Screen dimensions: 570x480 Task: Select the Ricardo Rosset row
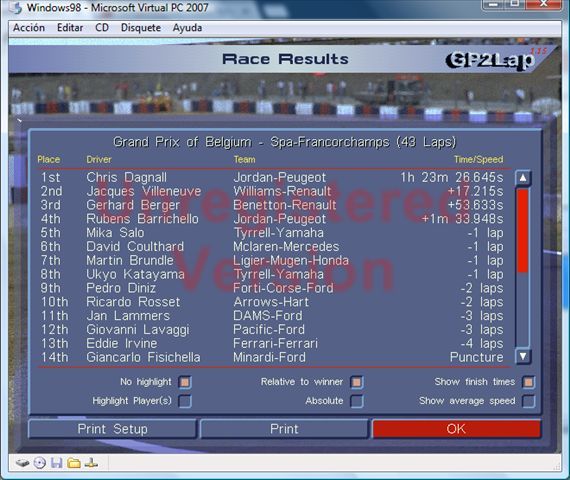[272, 302]
